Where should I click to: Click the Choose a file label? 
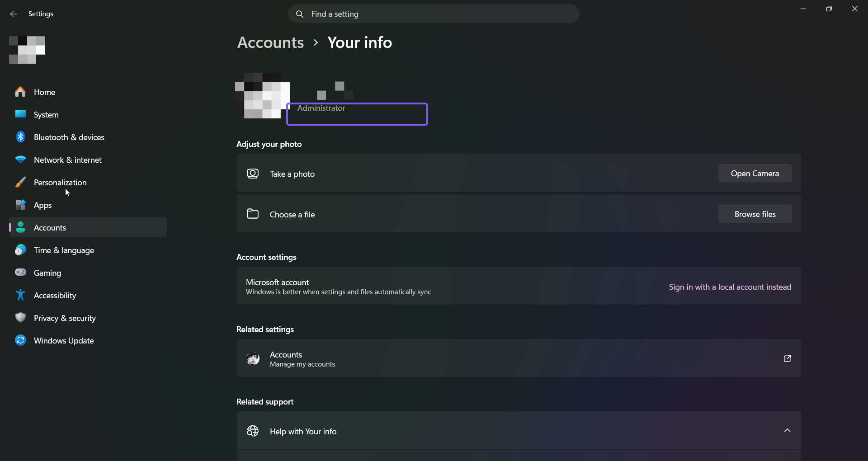point(292,215)
